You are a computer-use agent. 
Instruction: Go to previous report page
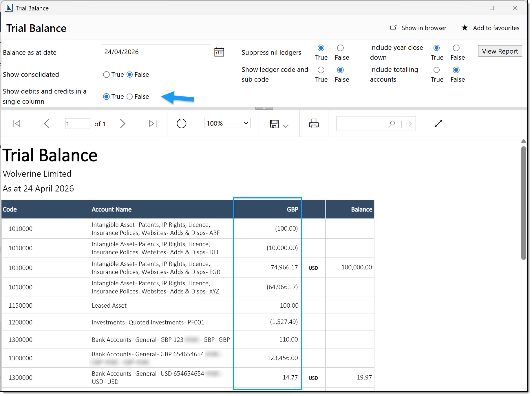47,124
